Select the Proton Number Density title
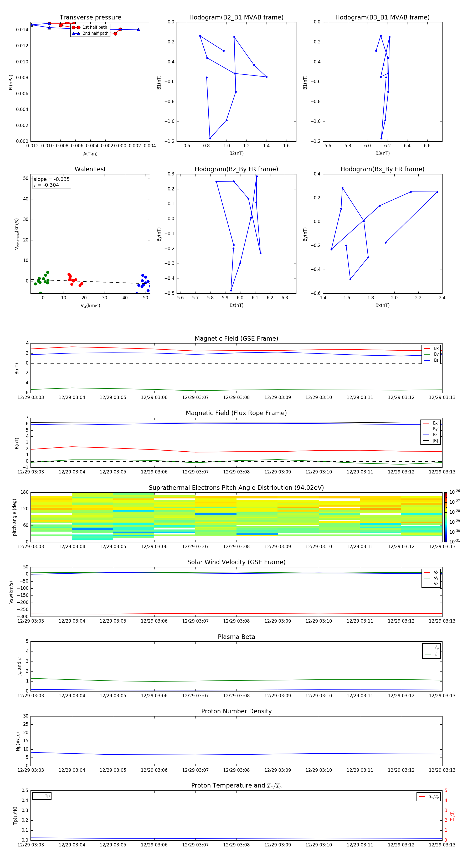 click(236, 711)
